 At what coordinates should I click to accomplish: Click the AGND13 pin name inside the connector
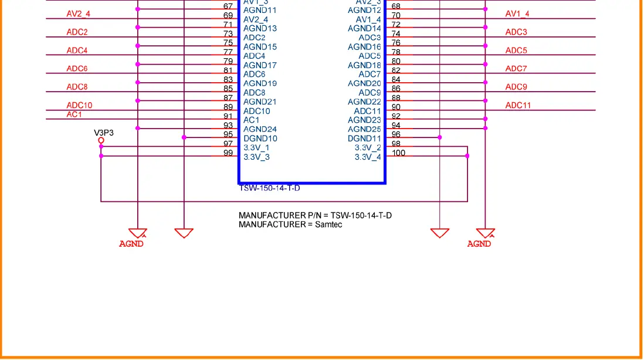[260, 28]
